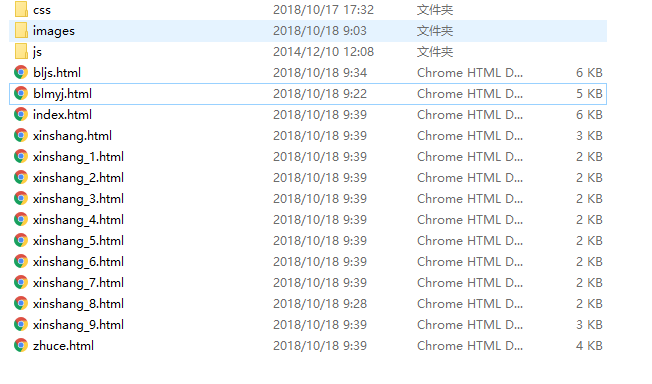The width and height of the screenshot is (652, 384).
Task: Click the 9:28 date of xinshang_8.html
Action: tap(320, 304)
